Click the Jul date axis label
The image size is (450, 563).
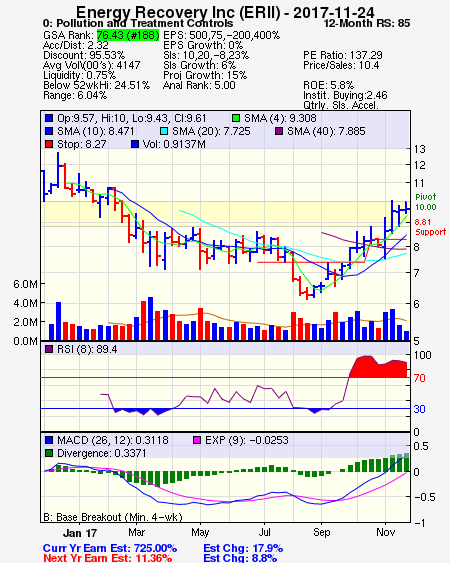[x=264, y=532]
